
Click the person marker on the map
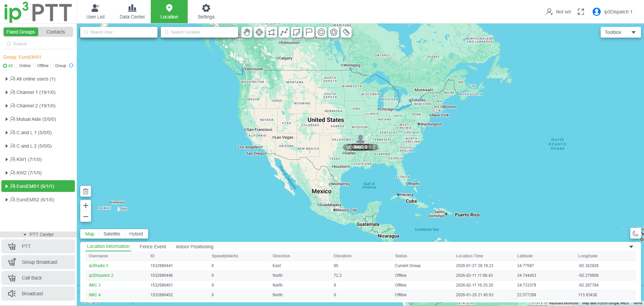pyautogui.click(x=361, y=139)
